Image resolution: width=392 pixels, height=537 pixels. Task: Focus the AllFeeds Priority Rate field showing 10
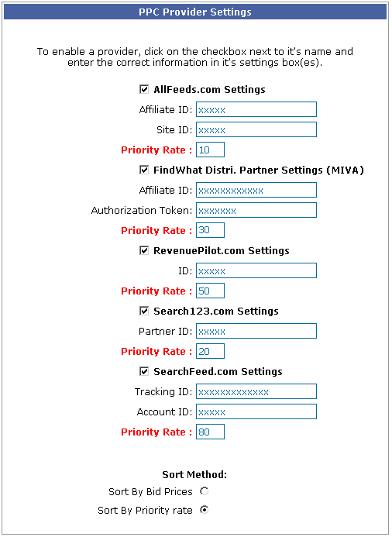(x=210, y=150)
